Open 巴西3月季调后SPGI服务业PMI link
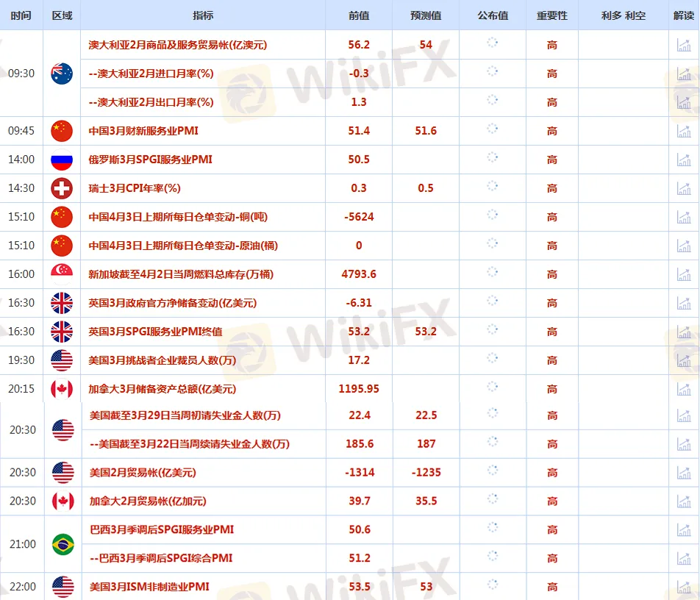700x600 pixels. [161, 529]
